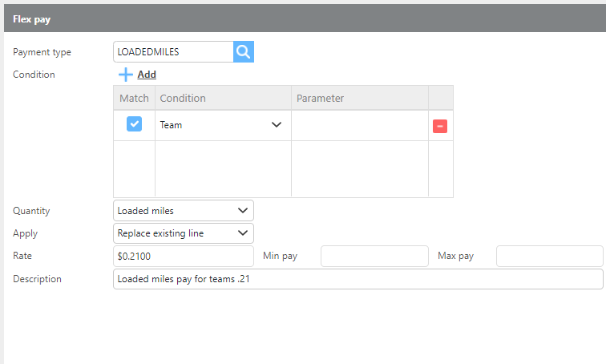This screenshot has height=364, width=606.
Task: Click the Description text field
Action: click(x=358, y=279)
